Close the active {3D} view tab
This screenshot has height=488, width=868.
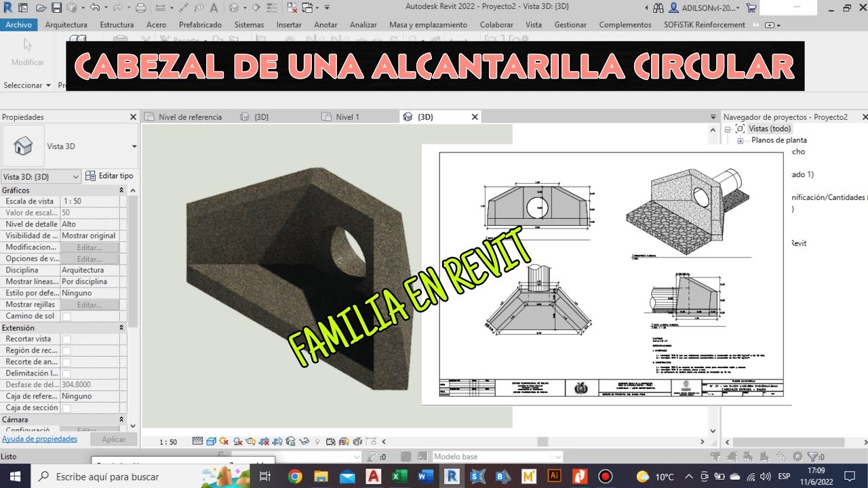[x=475, y=117]
